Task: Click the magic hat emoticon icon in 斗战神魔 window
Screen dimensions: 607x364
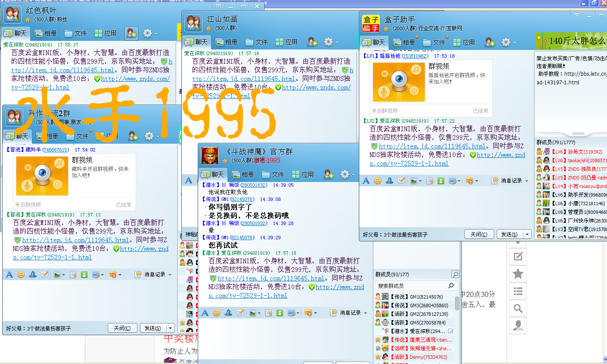Action: [x=228, y=313]
